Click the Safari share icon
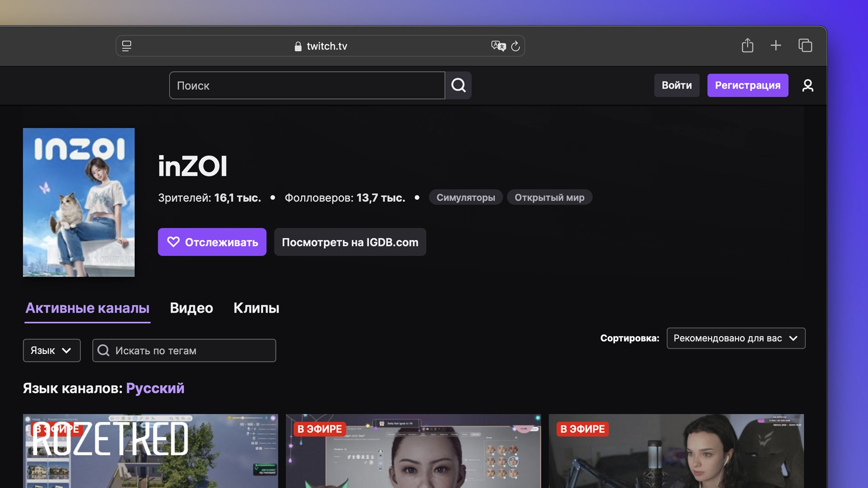This screenshot has width=868, height=488. [748, 45]
